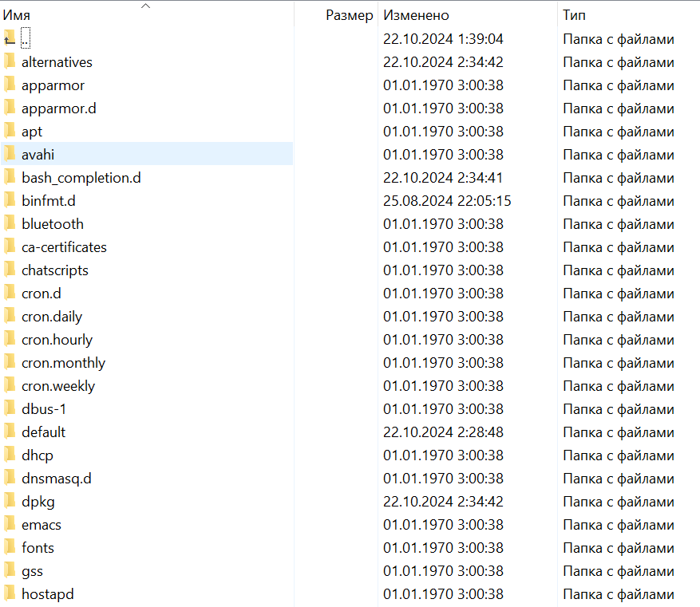The height and width of the screenshot is (607, 700).
Task: Sort files by the Тип column header
Action: pos(574,15)
